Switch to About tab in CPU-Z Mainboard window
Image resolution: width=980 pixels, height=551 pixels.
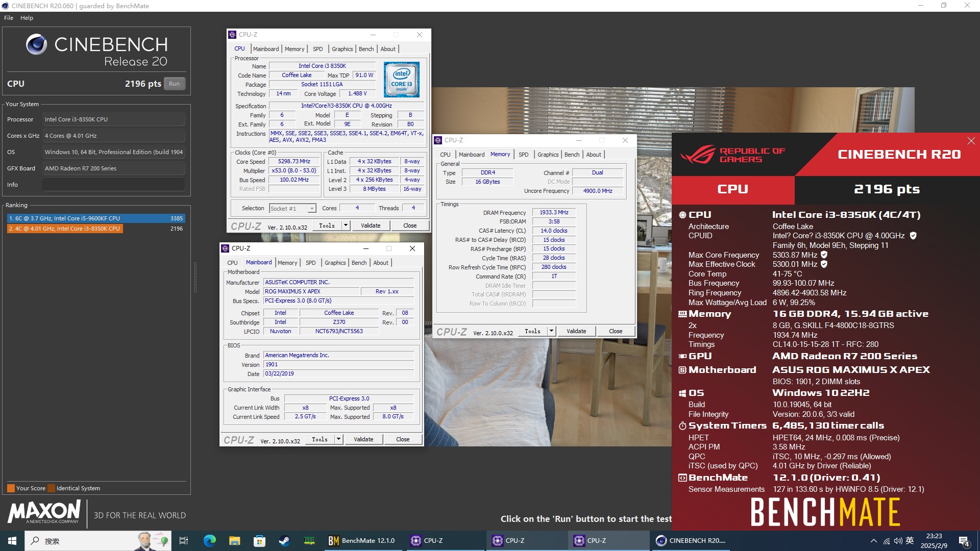[381, 263]
